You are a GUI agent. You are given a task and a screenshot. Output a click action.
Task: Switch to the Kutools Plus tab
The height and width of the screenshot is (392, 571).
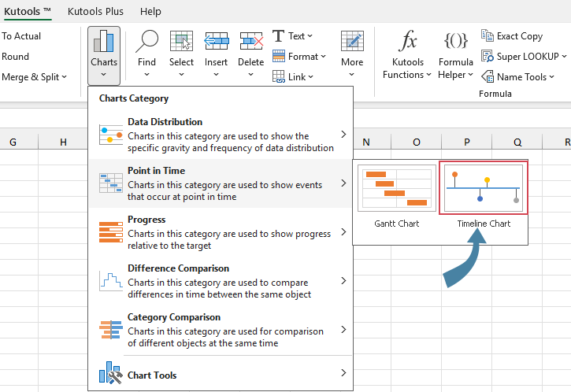tap(95, 12)
